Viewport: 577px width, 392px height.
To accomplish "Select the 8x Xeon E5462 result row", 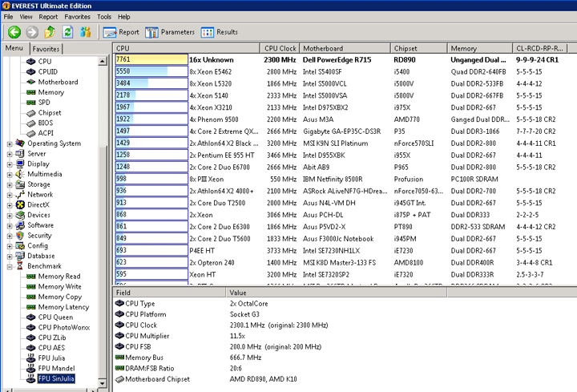I will click(345, 72).
